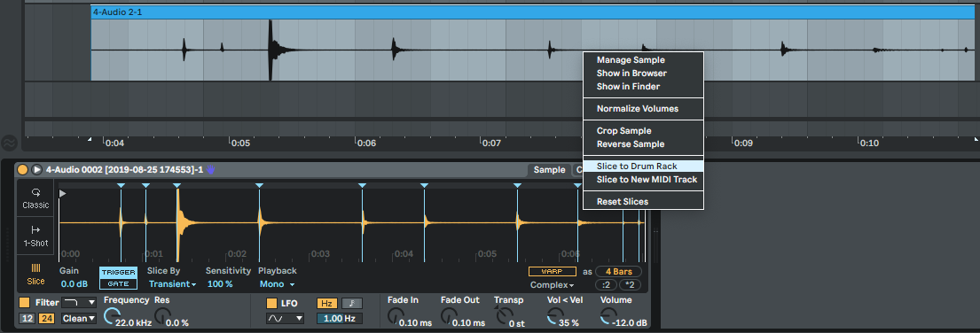This screenshot has height=333, width=980.
Task: Open the filter type dropdown
Action: 80,302
